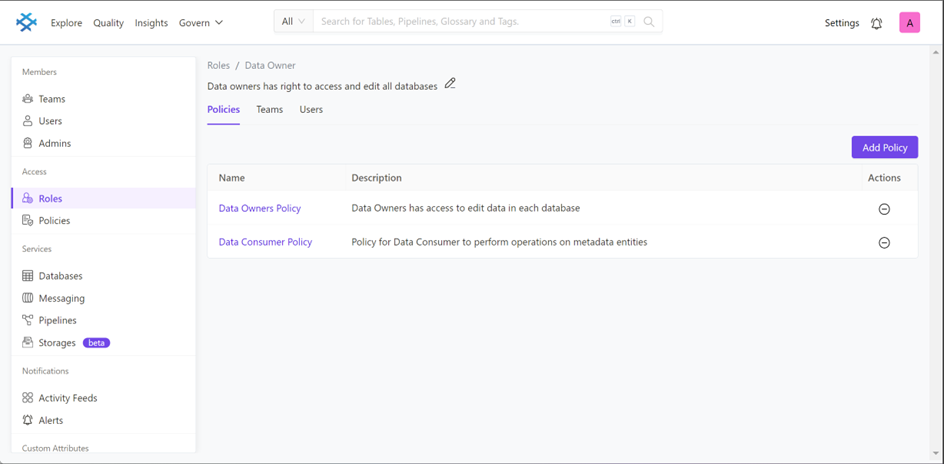Screen dimensions: 944x464
Task: Select Explore in the top navigation
Action: (x=66, y=22)
